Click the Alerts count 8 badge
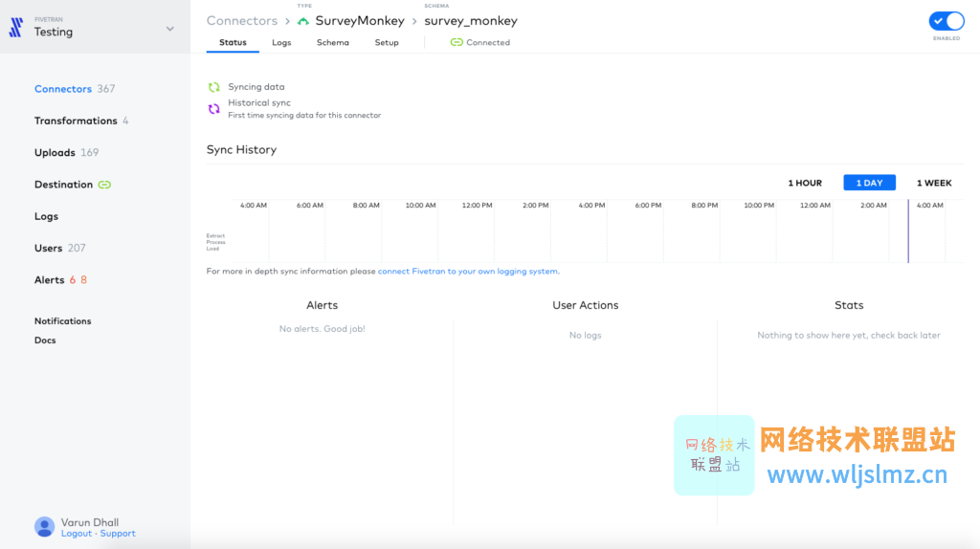980x549 pixels. click(84, 280)
